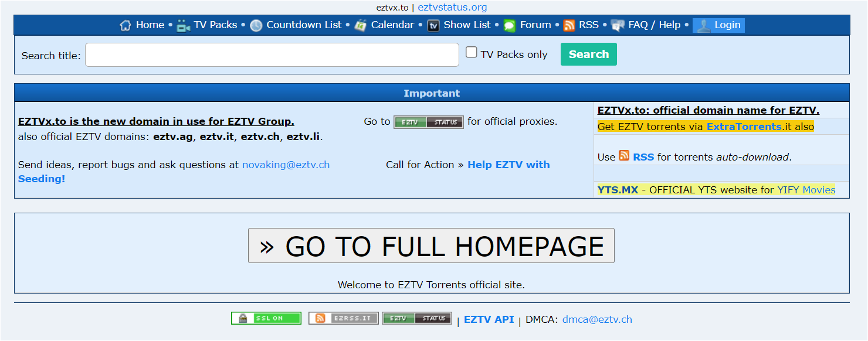This screenshot has height=341, width=868.
Task: Click the RSS link for auto-download
Action: (643, 157)
